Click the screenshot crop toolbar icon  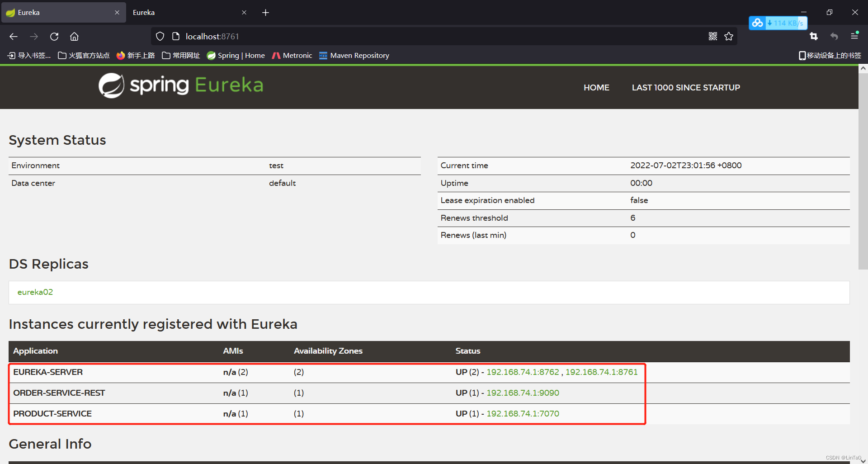coord(814,37)
